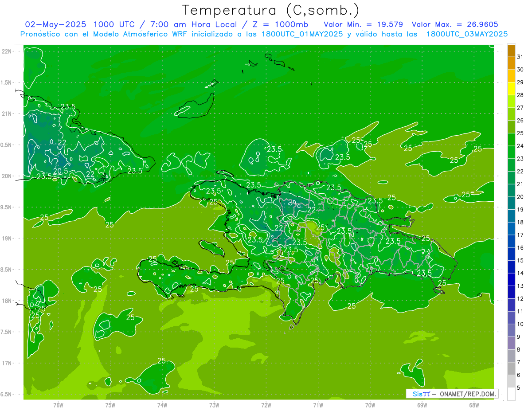Click the legend value "17"
Screen dimensions: 532x411
(520, 235)
